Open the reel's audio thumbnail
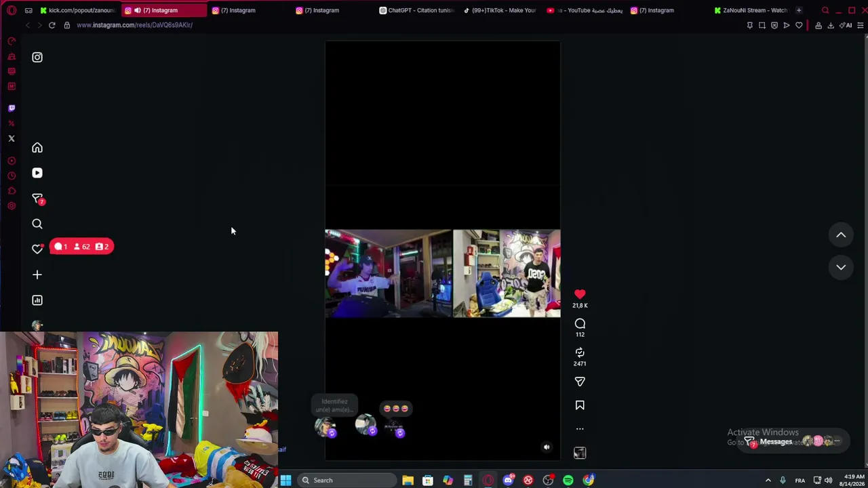The width and height of the screenshot is (868, 488). (580, 453)
